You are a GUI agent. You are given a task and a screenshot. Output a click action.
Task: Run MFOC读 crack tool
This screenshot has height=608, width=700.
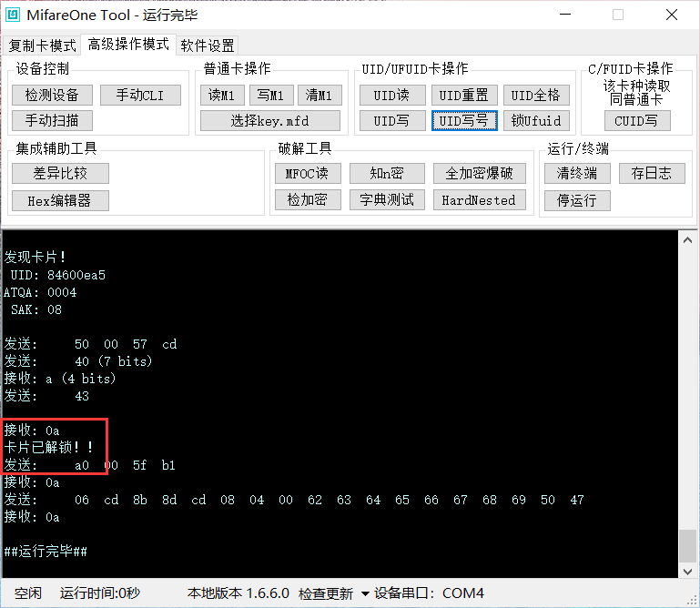[x=308, y=173]
